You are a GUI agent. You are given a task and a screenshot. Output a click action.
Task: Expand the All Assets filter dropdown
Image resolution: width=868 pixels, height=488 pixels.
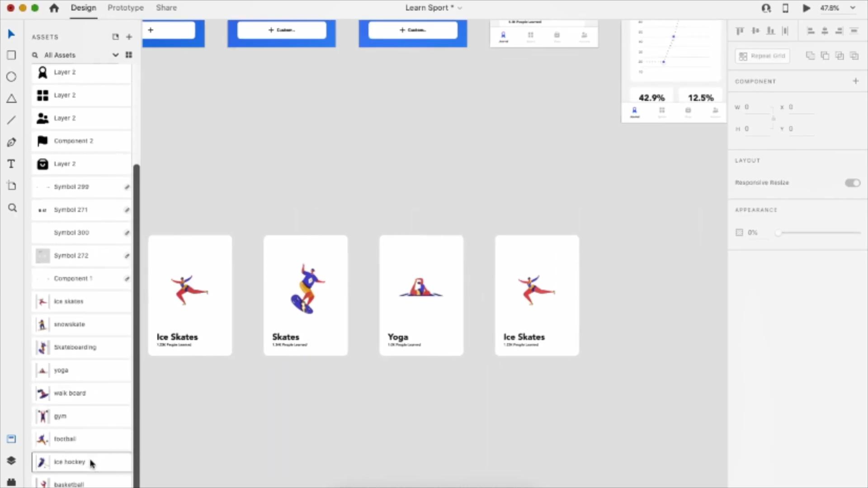click(x=115, y=55)
